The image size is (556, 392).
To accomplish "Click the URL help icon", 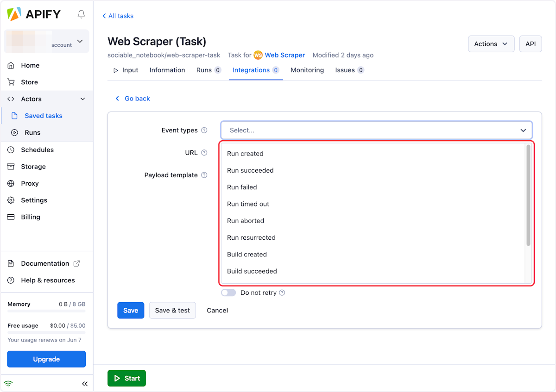I will coord(204,153).
